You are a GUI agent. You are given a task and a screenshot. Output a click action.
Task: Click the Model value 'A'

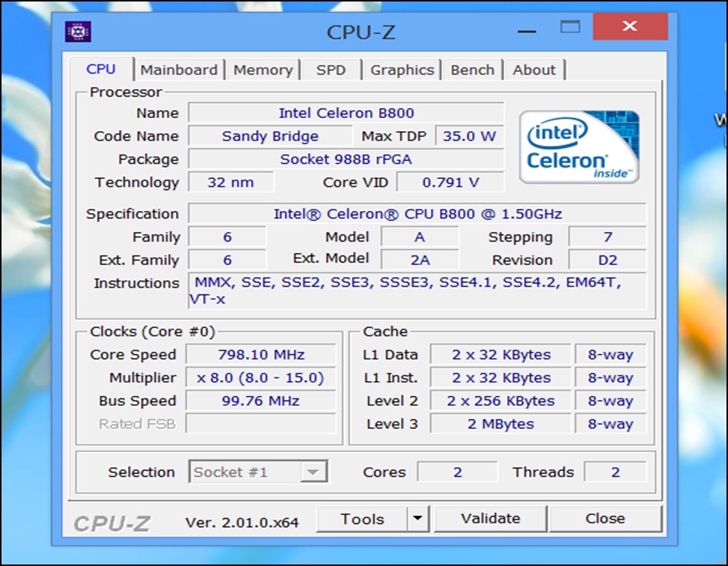(x=420, y=237)
